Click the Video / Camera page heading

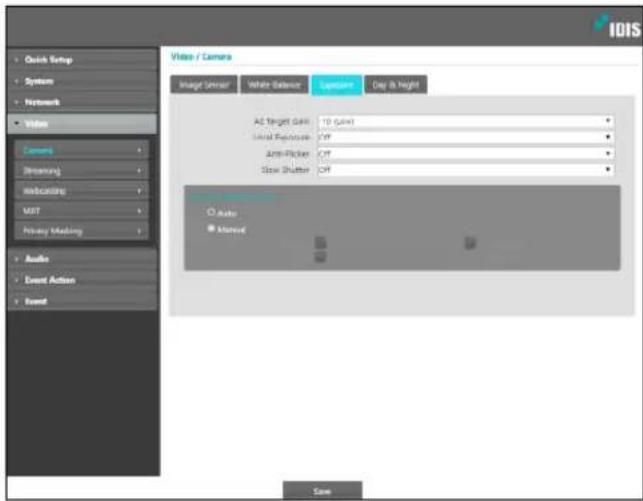201,57
